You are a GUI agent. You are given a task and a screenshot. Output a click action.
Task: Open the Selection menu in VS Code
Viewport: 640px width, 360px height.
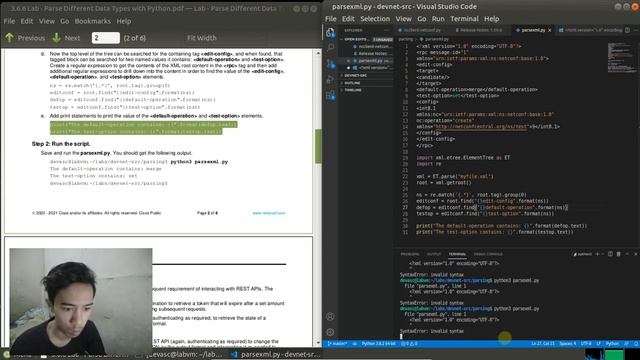[x=375, y=19]
